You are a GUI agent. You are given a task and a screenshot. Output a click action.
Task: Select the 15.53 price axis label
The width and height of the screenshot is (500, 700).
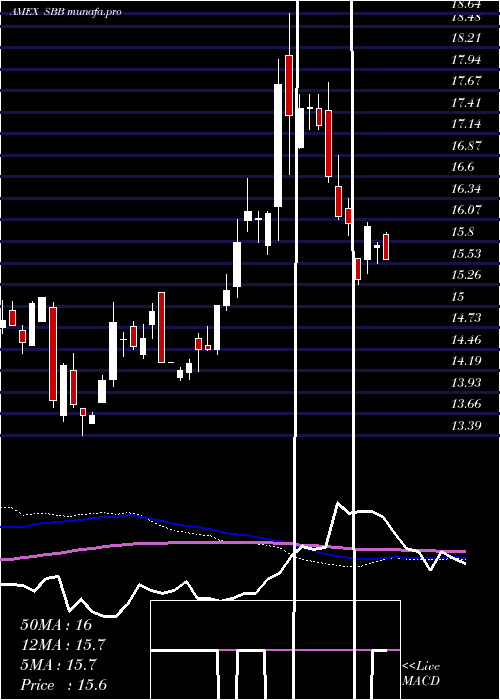[x=467, y=254]
